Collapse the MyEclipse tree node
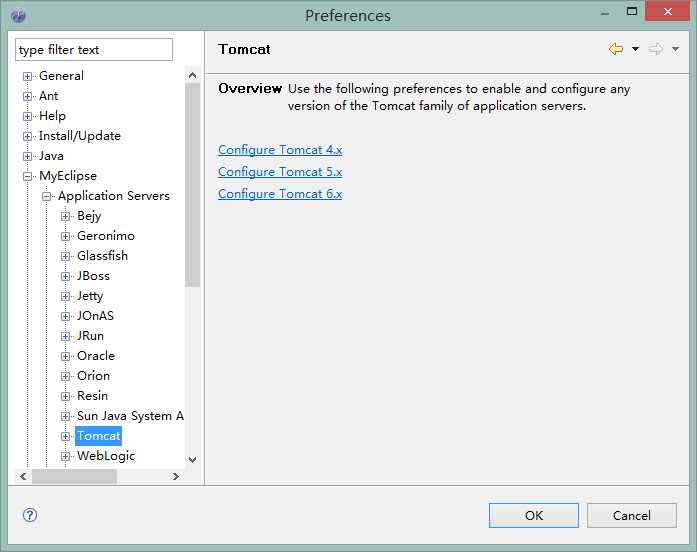Image resolution: width=697 pixels, height=552 pixels. point(28,176)
